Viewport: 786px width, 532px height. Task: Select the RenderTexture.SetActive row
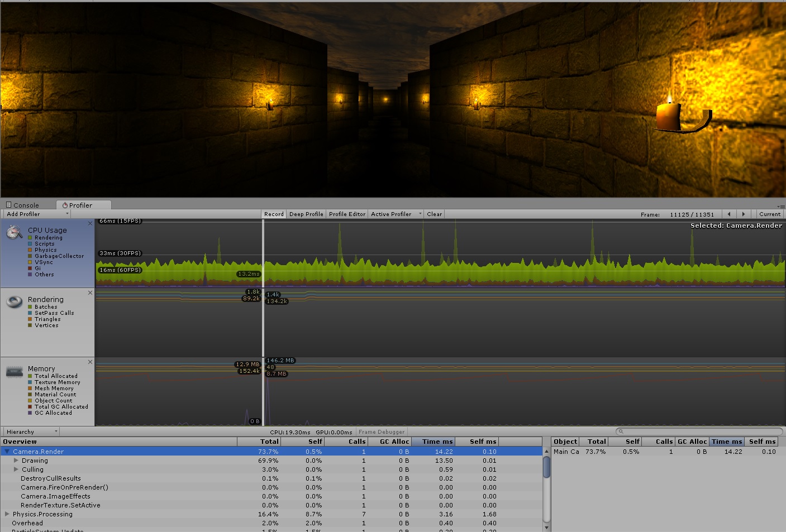click(x=271, y=505)
